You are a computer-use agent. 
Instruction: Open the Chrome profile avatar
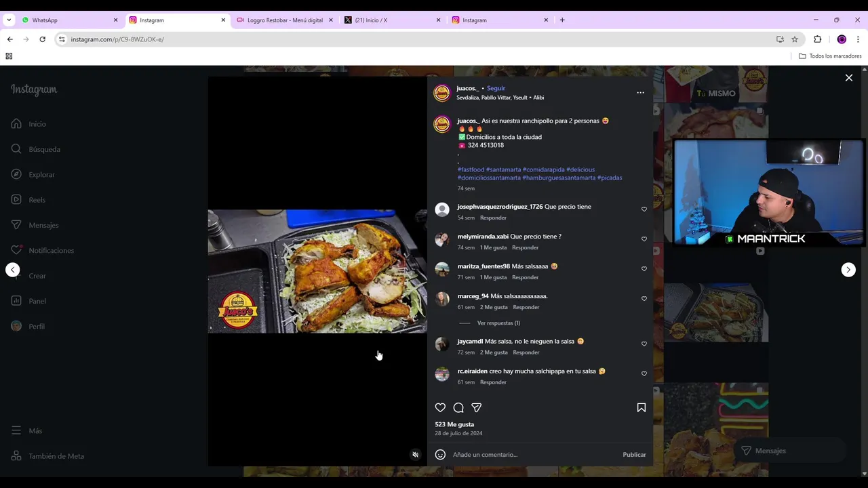pyautogui.click(x=842, y=39)
